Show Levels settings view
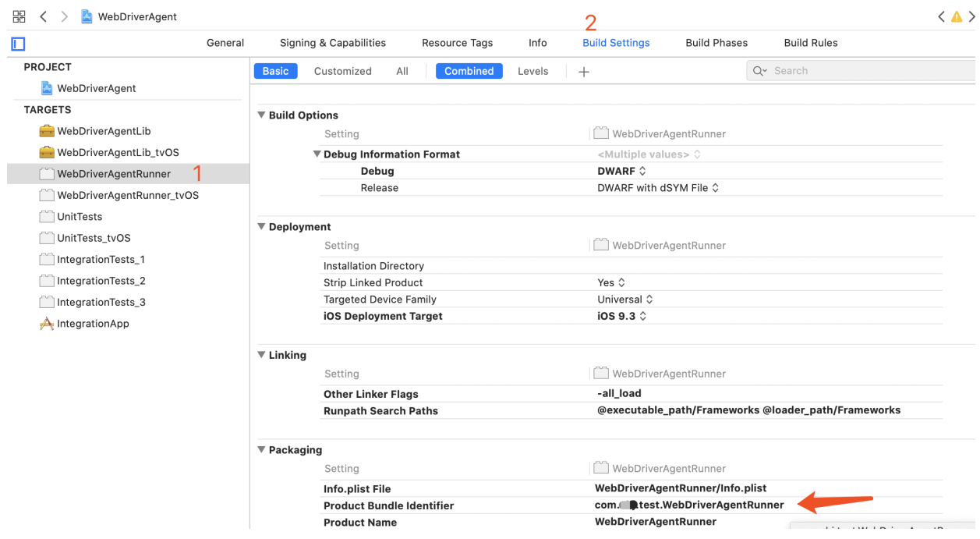This screenshot has height=539, width=980. 533,71
